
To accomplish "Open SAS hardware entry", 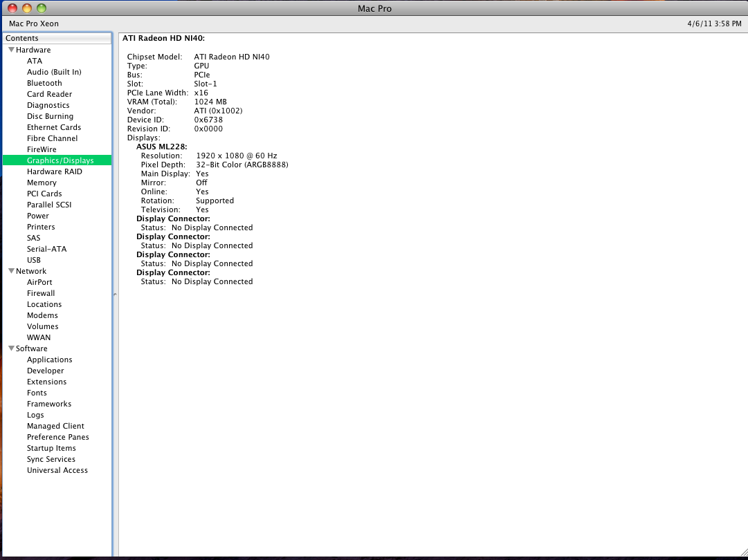I will 33,238.
